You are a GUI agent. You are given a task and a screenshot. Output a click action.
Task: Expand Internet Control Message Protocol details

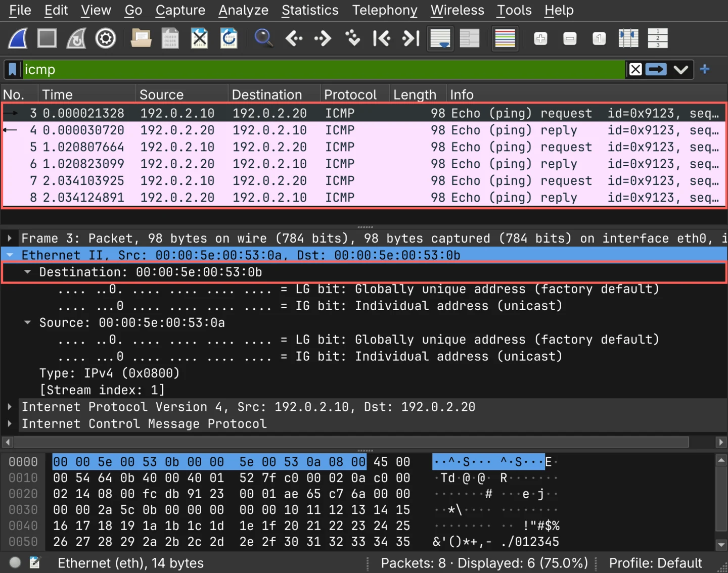(x=10, y=423)
